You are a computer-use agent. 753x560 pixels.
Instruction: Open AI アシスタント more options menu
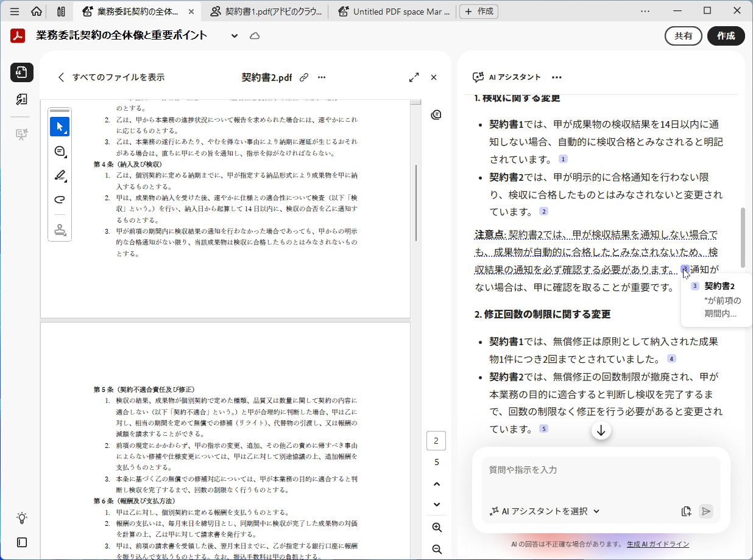coord(556,77)
